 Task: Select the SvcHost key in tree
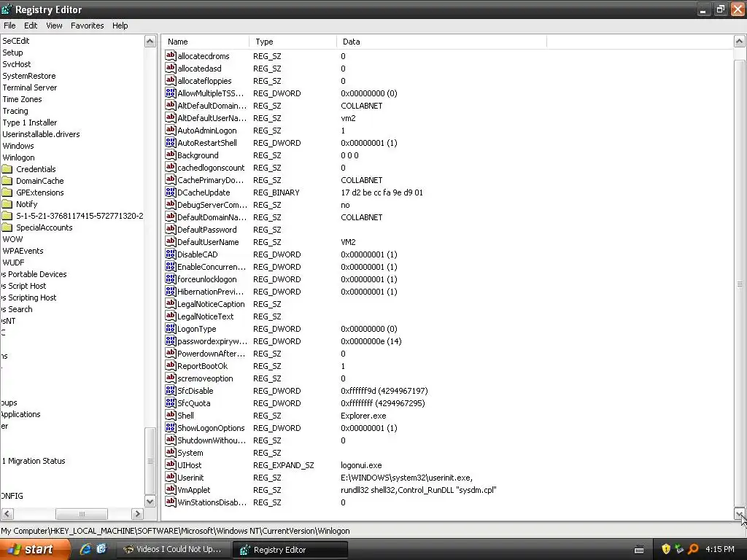(x=17, y=64)
